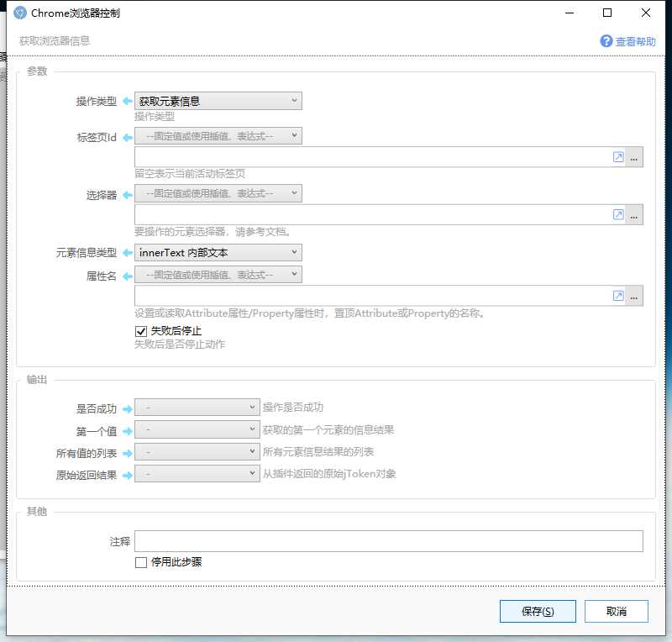This screenshot has width=672, height=642.
Task: Open the 是否成功 output variable dropdown
Action: (x=197, y=408)
